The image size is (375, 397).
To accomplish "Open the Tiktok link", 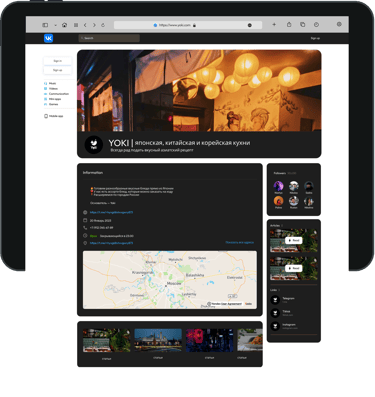I will 286,311.
